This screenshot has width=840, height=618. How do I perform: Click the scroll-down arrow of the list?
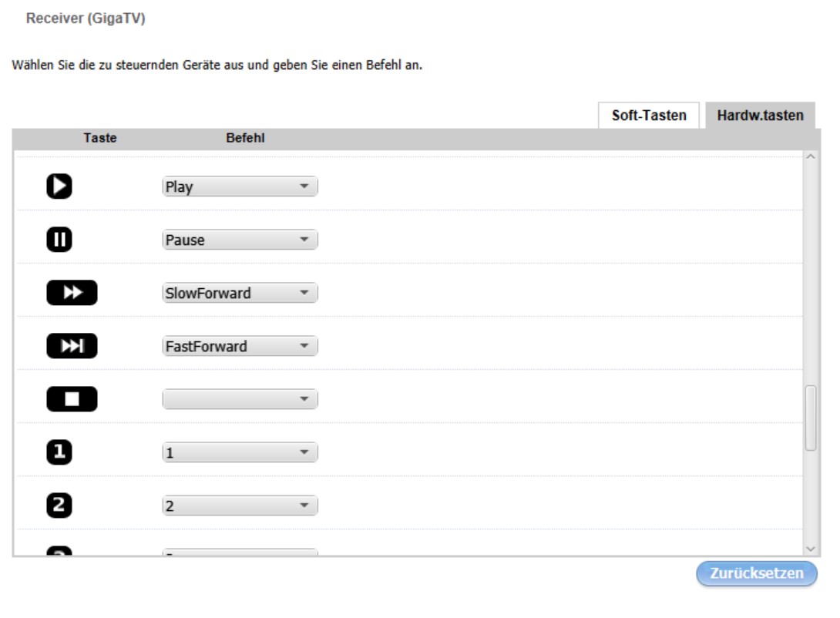(810, 547)
